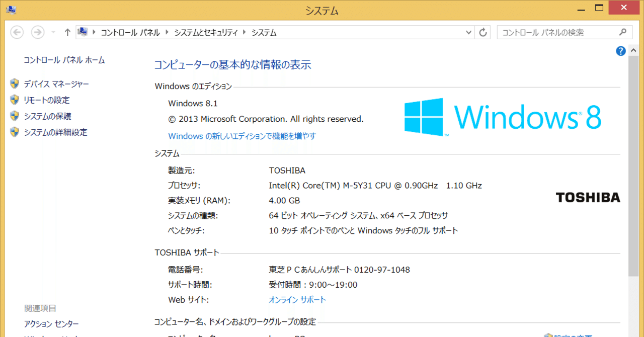Open the オンライン サポート link
Screen dimensions: 644x337
(297, 299)
